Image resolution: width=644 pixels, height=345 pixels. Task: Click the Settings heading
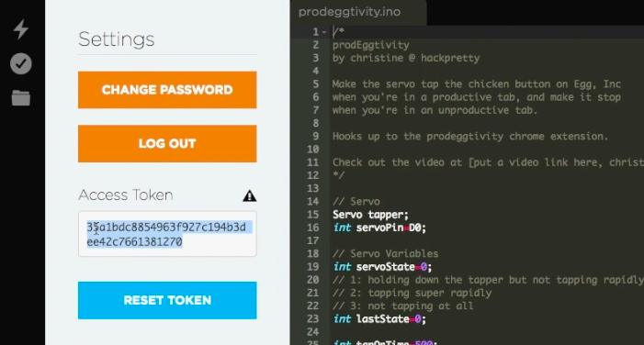[117, 39]
